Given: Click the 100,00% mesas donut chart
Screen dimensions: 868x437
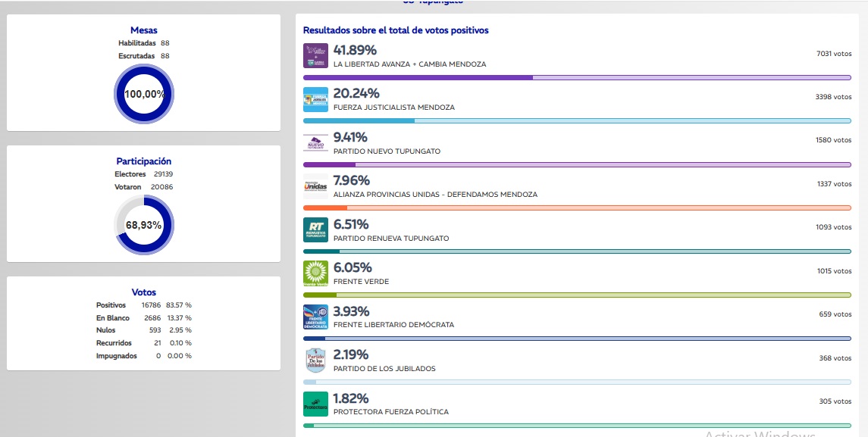Looking at the screenshot, I should [x=144, y=94].
